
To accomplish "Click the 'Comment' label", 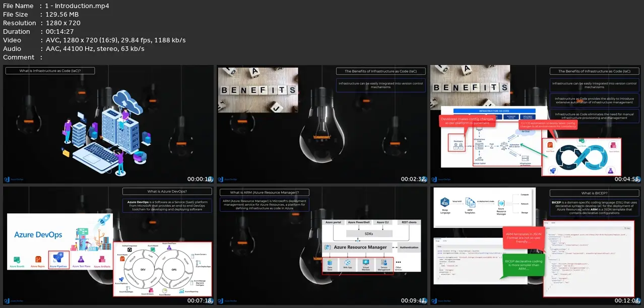I will 19,57.
